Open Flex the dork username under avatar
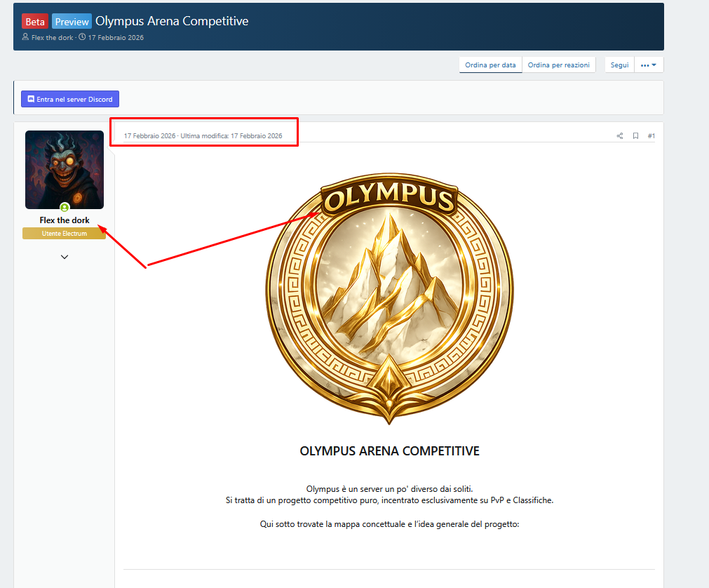This screenshot has height=588, width=709. [x=65, y=220]
